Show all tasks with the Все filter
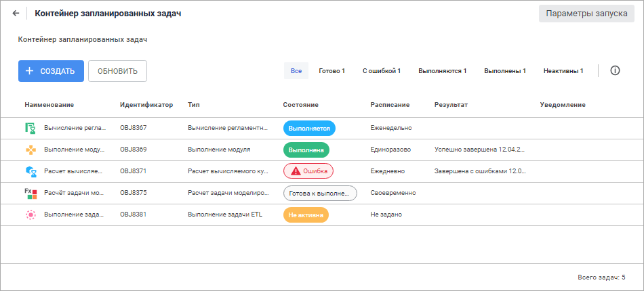This screenshot has width=644, height=291. 296,70
